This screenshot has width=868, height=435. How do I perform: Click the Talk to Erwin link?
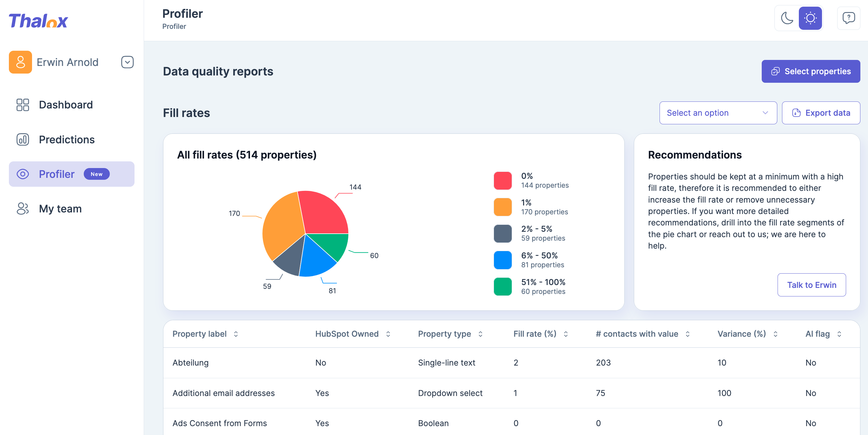[812, 285]
